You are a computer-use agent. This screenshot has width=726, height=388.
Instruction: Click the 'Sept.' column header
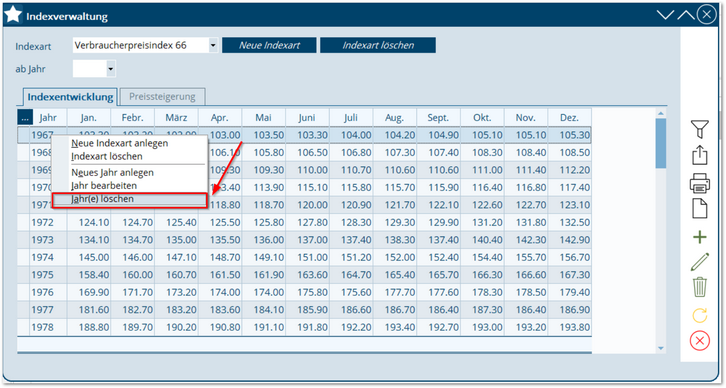(x=438, y=118)
